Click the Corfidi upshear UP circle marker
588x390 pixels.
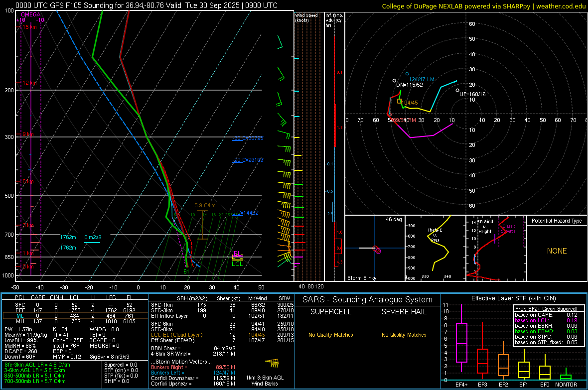457,90
